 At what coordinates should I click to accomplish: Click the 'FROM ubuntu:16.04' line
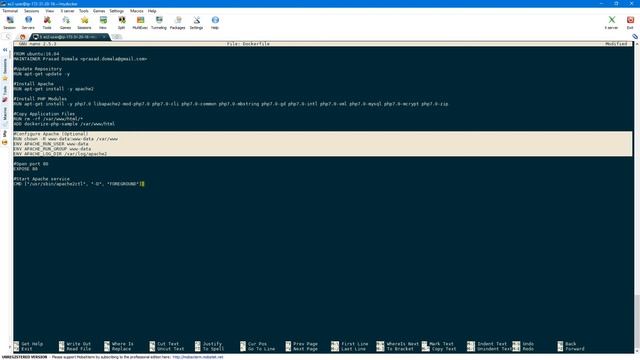click(36, 54)
